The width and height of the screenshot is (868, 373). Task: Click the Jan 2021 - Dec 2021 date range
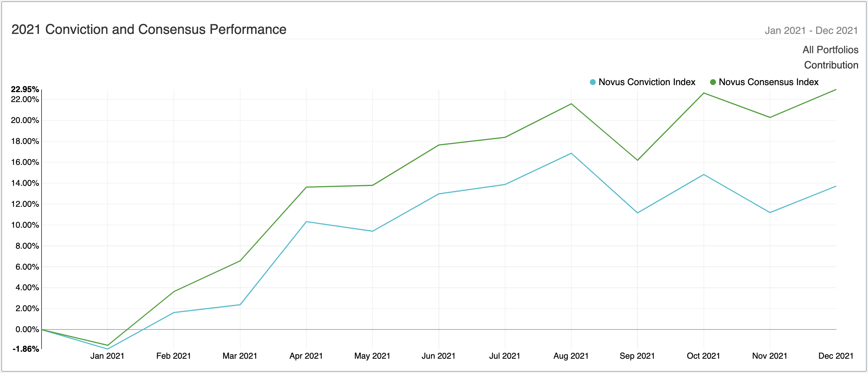(811, 31)
